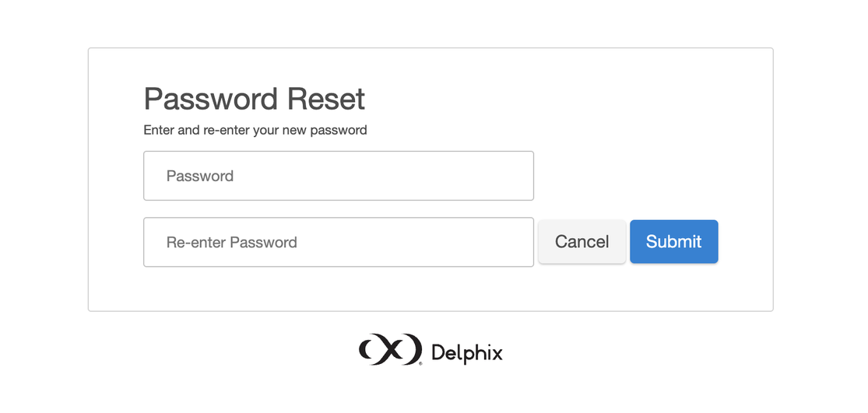
Task: Click the "Re-enter Password" placeholder text
Action: point(232,242)
